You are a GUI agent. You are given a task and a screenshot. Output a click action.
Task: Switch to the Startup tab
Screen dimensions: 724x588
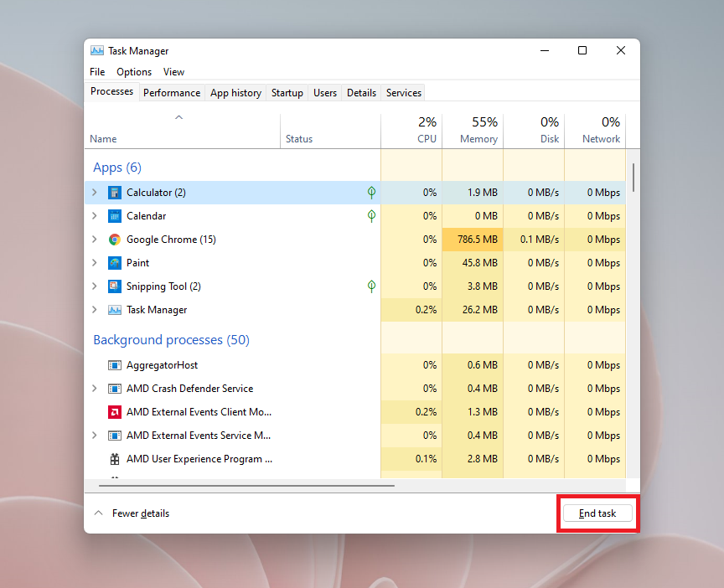coord(287,93)
